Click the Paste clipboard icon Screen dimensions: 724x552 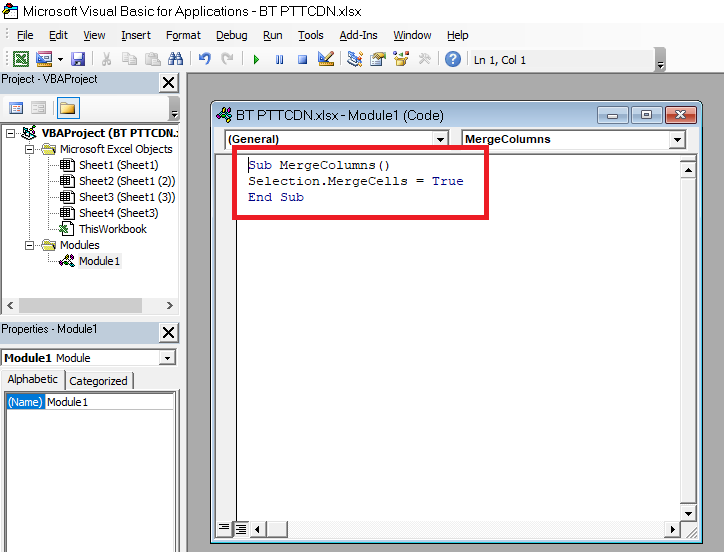(152, 59)
